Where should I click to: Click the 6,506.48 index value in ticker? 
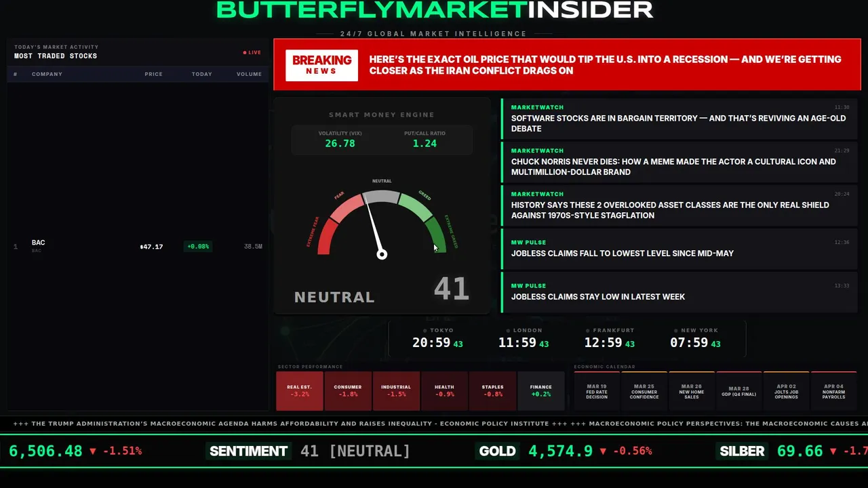click(x=45, y=451)
